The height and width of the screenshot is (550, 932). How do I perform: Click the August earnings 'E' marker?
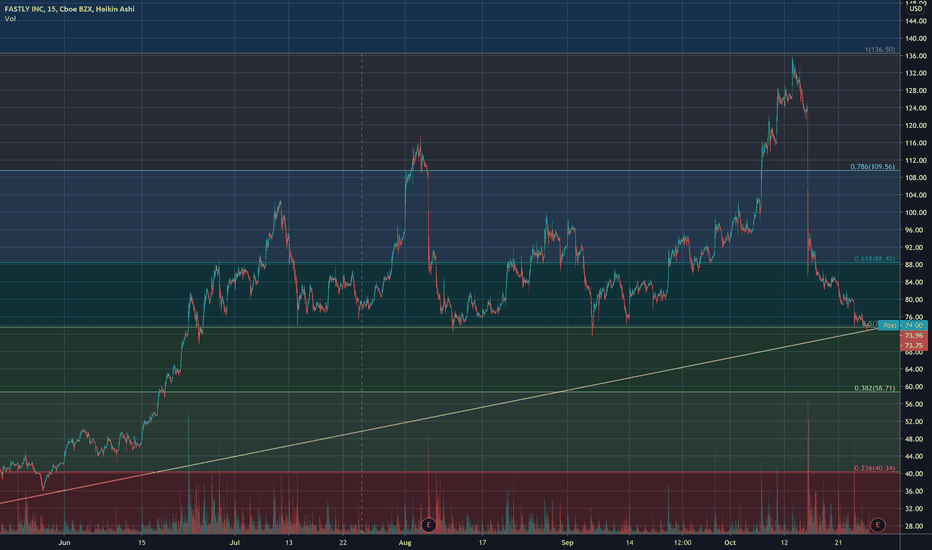point(428,525)
